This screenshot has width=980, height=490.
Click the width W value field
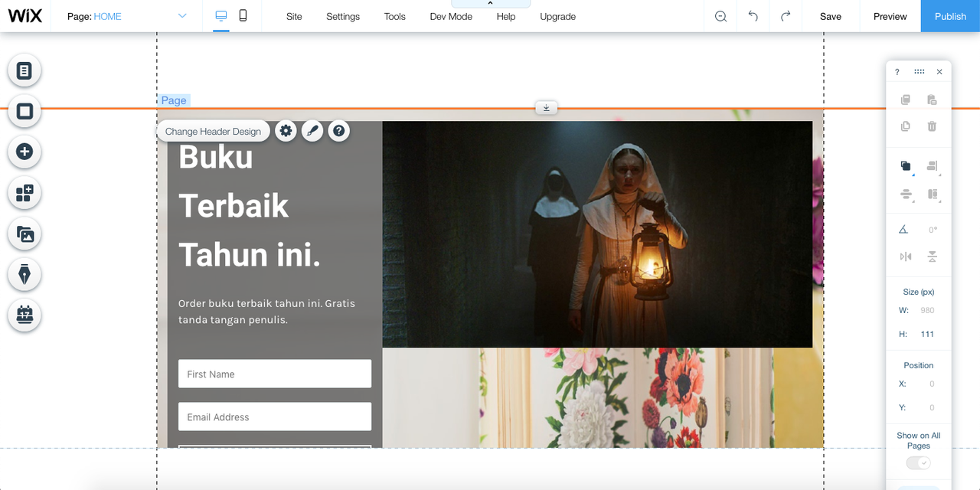(x=928, y=310)
